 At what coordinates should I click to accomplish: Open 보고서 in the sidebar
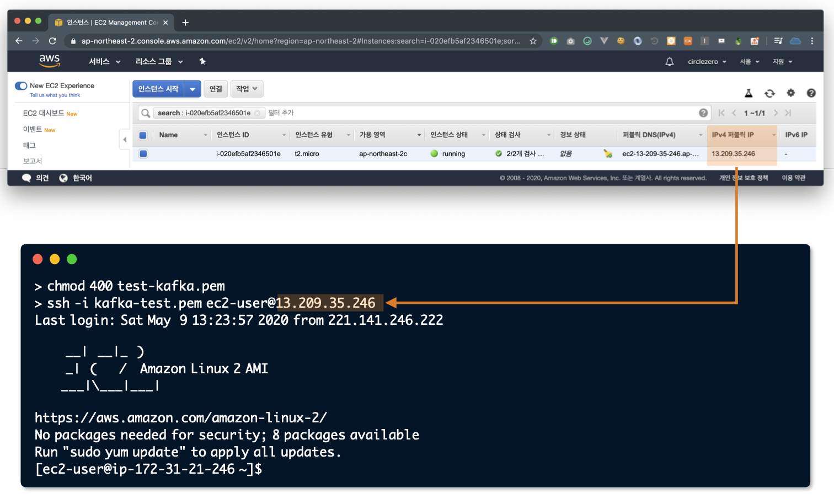tap(33, 161)
